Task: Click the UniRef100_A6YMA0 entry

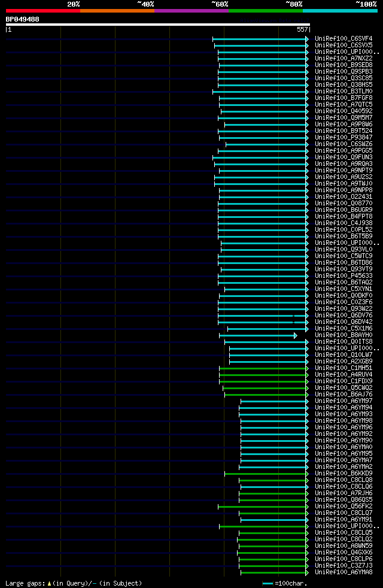Action: [x=344, y=447]
